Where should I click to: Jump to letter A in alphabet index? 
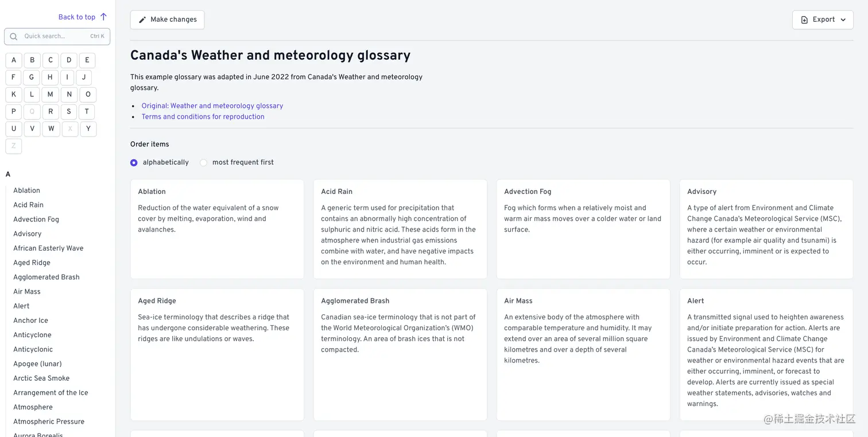[x=14, y=60]
